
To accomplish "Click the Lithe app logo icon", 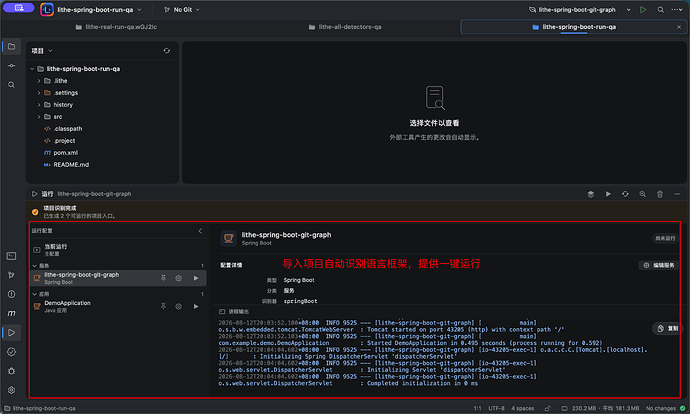I will (47, 9).
